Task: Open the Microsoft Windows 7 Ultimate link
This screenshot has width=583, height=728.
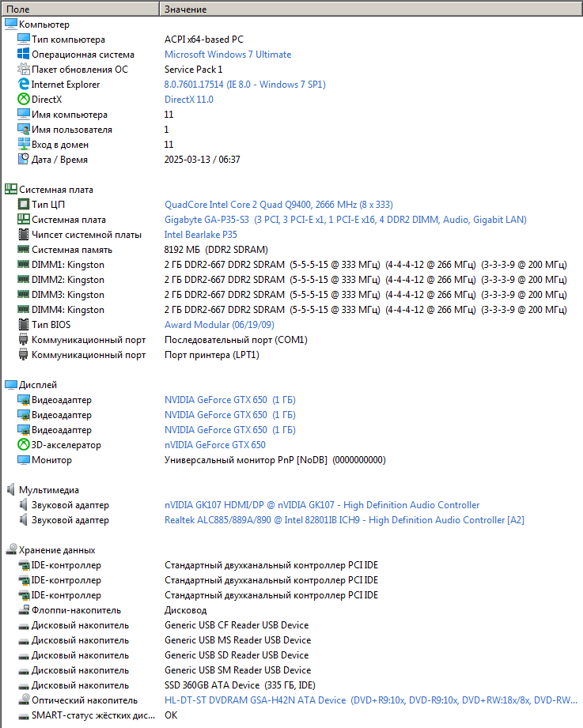Action: 228,55
